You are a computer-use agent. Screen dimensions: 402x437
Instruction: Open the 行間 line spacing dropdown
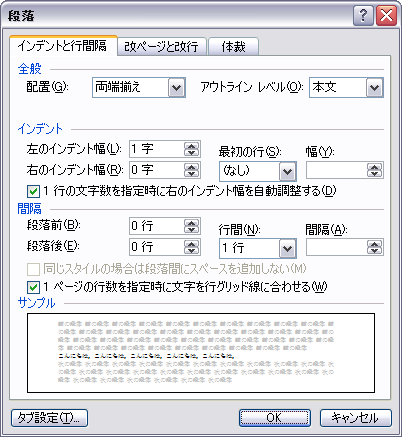[x=287, y=248]
